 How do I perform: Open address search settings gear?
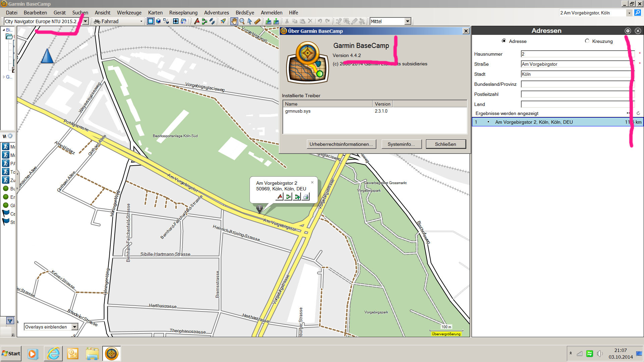(x=628, y=31)
